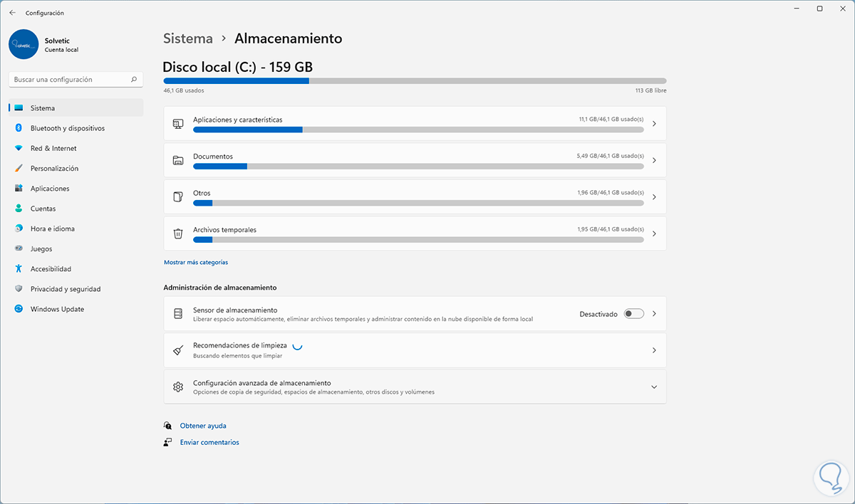Click the Archivos temporales usage bar
The width and height of the screenshot is (855, 504).
click(418, 239)
